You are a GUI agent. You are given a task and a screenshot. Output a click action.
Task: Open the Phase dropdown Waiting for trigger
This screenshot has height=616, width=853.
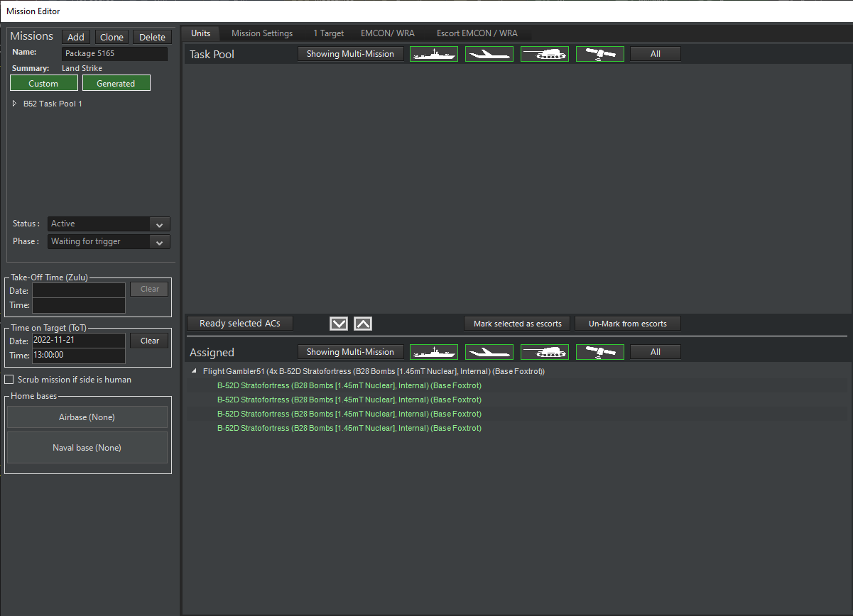click(109, 241)
